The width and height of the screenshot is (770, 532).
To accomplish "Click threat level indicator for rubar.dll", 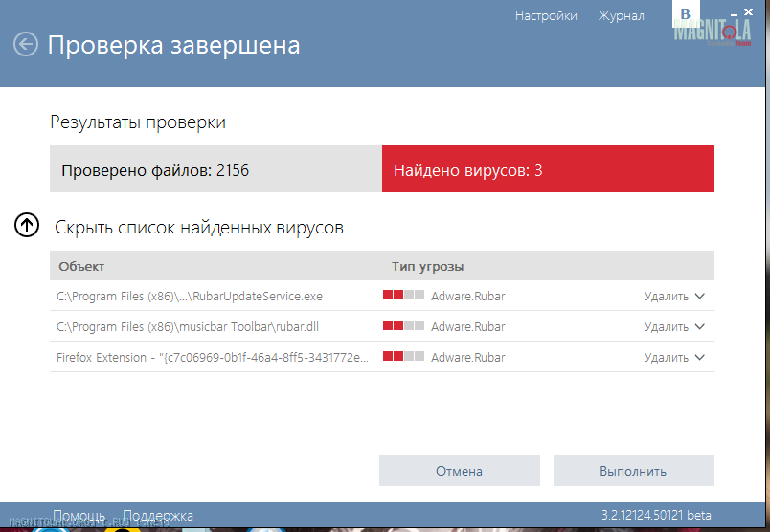I will coord(403,325).
